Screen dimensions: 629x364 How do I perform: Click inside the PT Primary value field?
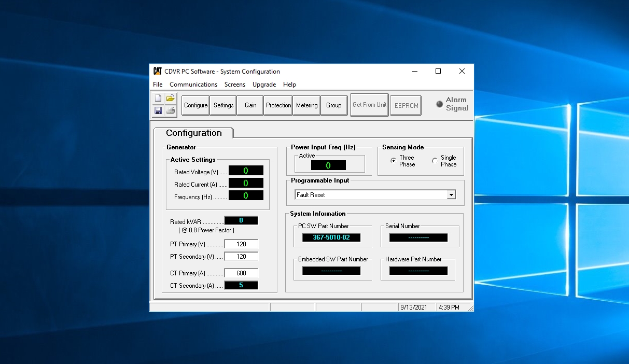coord(241,244)
